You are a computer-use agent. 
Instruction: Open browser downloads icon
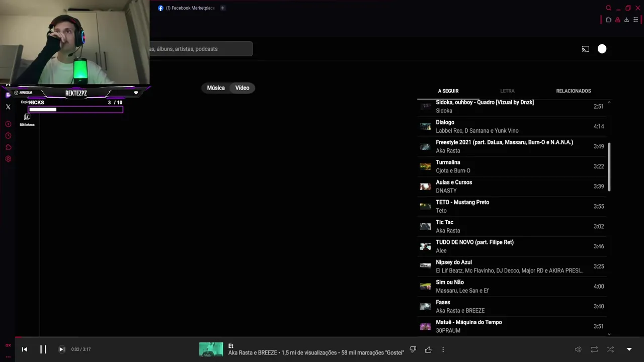(x=626, y=20)
